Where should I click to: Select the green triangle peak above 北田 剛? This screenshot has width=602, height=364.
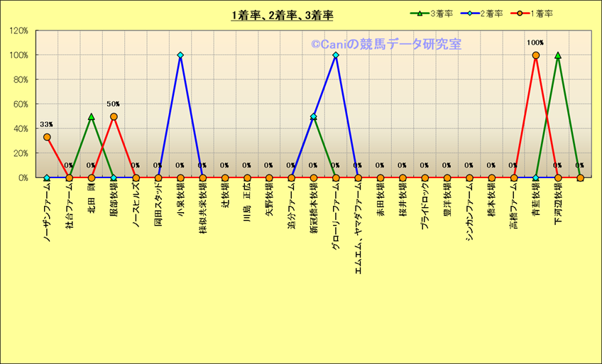pos(92,116)
